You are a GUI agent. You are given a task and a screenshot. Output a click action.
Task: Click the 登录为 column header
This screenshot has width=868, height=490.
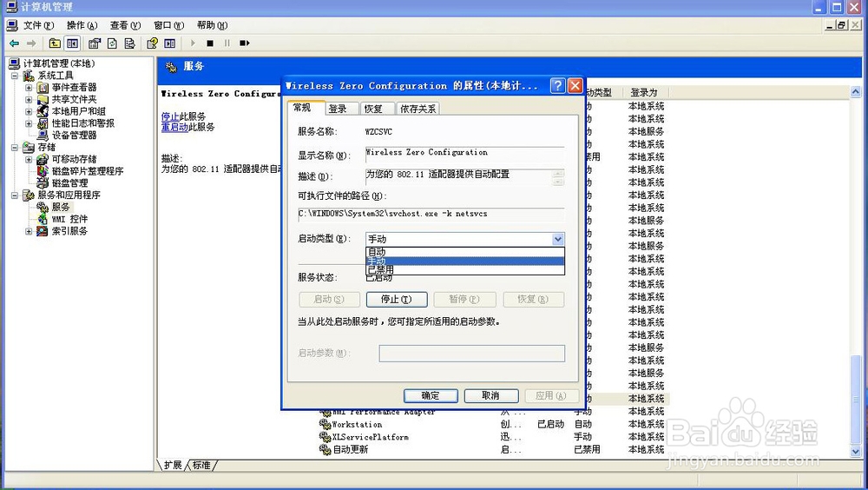pyautogui.click(x=644, y=93)
